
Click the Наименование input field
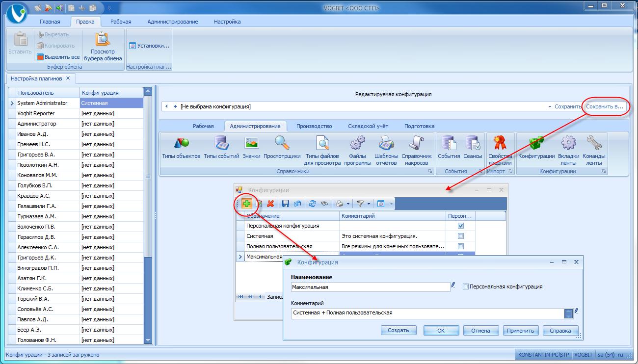point(371,287)
